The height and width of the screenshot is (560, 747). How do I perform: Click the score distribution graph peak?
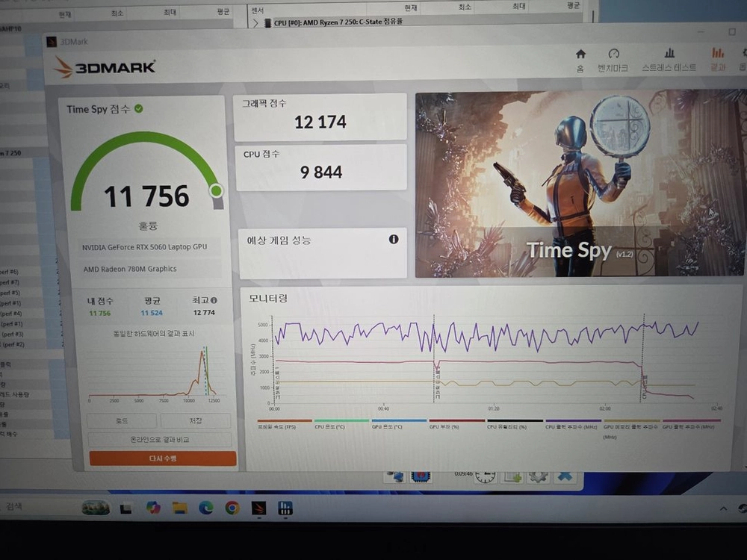pos(202,353)
